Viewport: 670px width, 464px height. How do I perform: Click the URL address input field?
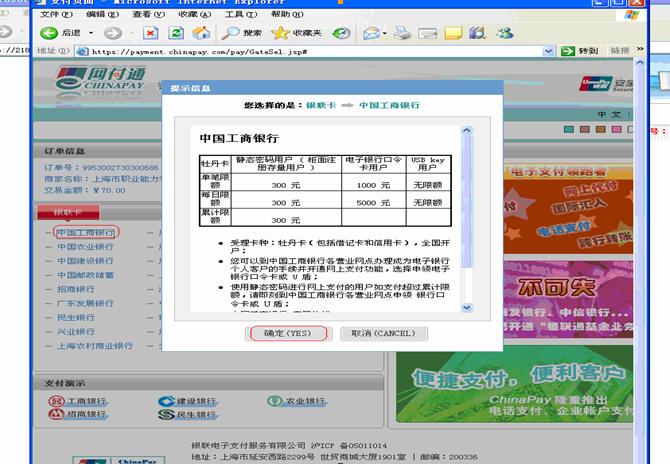coord(315,51)
